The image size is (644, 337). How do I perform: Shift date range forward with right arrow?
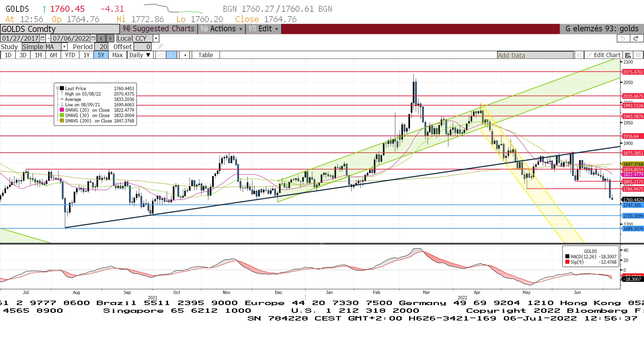[x=110, y=38]
